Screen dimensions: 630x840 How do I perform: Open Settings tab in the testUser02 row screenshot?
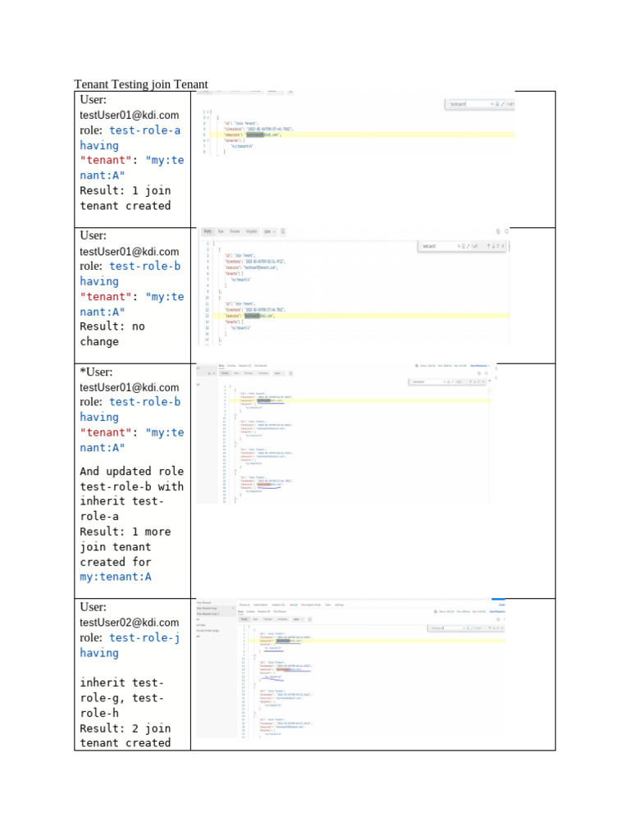tap(339, 605)
